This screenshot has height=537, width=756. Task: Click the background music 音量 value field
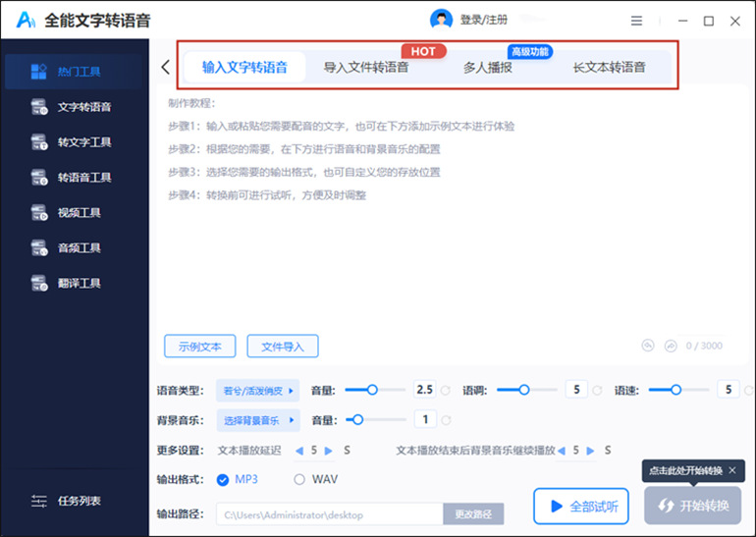click(x=425, y=419)
